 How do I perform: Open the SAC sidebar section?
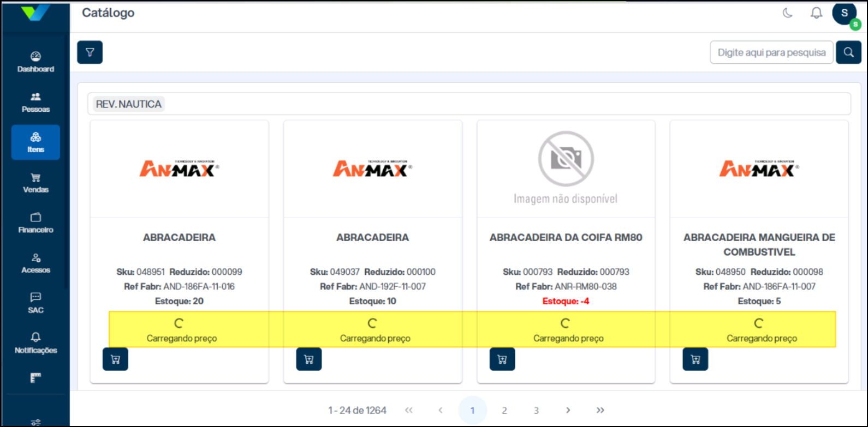tap(35, 303)
